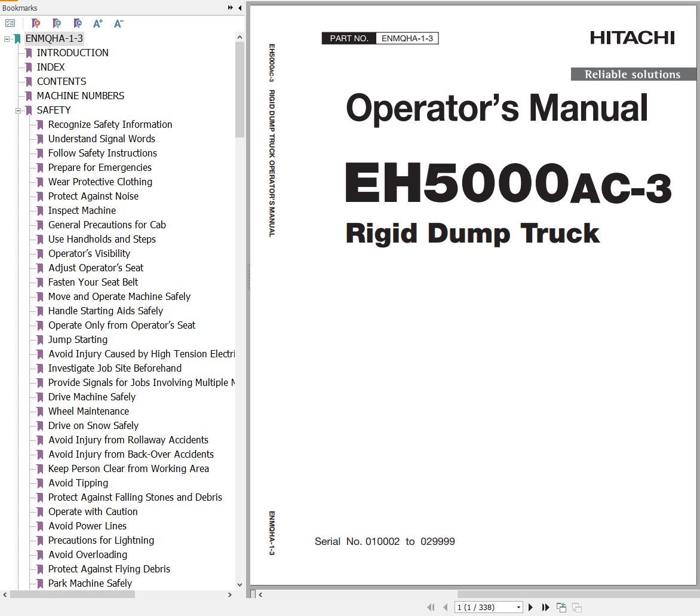This screenshot has height=616, width=700.
Task: Go to Avoid Tipping bookmark
Action: (78, 483)
